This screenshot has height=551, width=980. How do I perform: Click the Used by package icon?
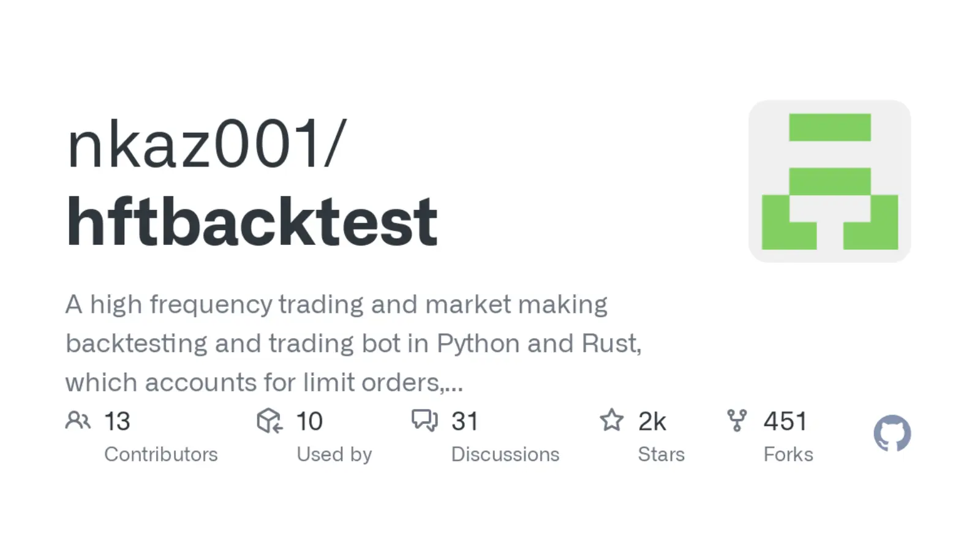click(x=269, y=421)
